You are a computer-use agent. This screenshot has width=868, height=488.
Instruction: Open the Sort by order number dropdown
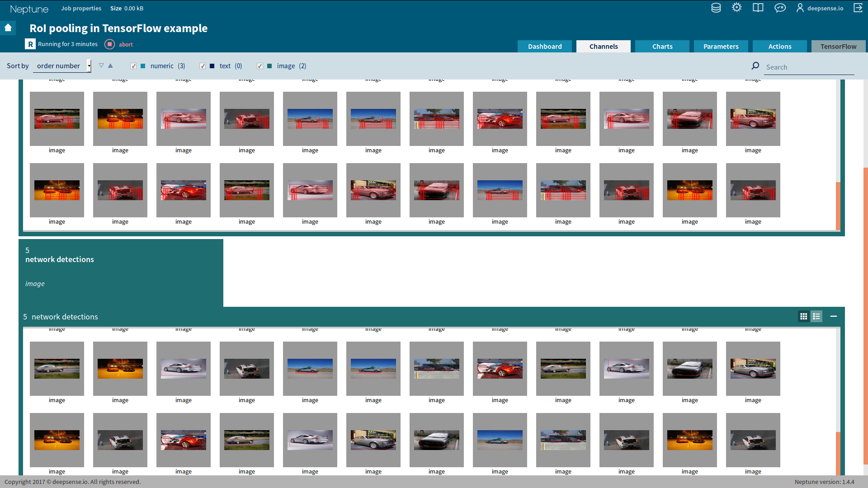click(x=62, y=66)
